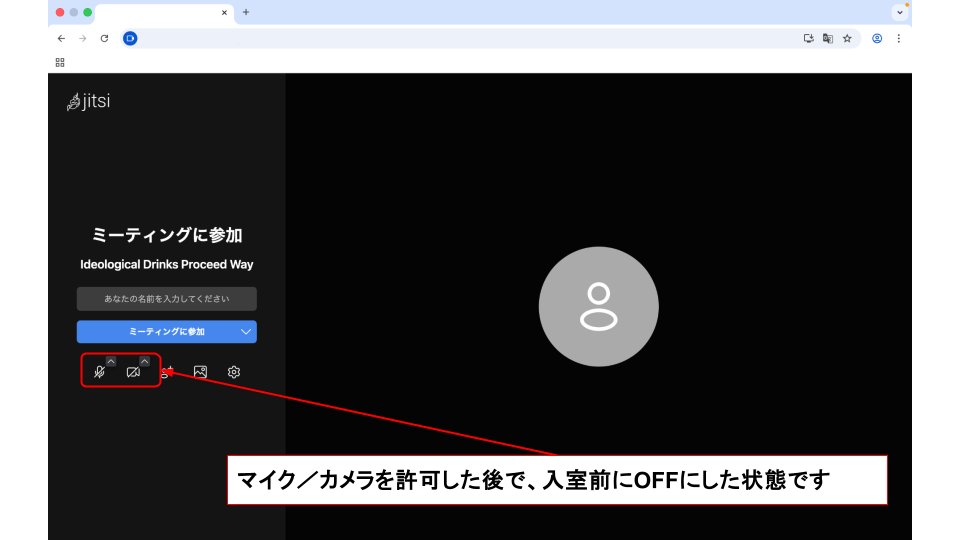This screenshot has height=540, width=960.
Task: Click the browser back arrow
Action: tap(61, 38)
